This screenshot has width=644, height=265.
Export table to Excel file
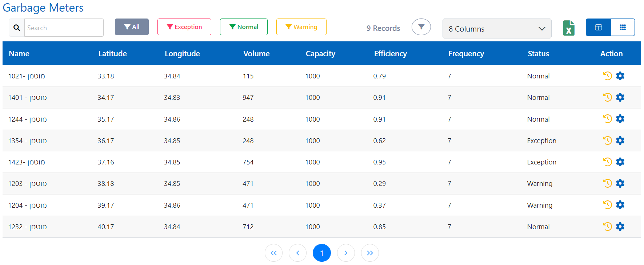pos(568,28)
